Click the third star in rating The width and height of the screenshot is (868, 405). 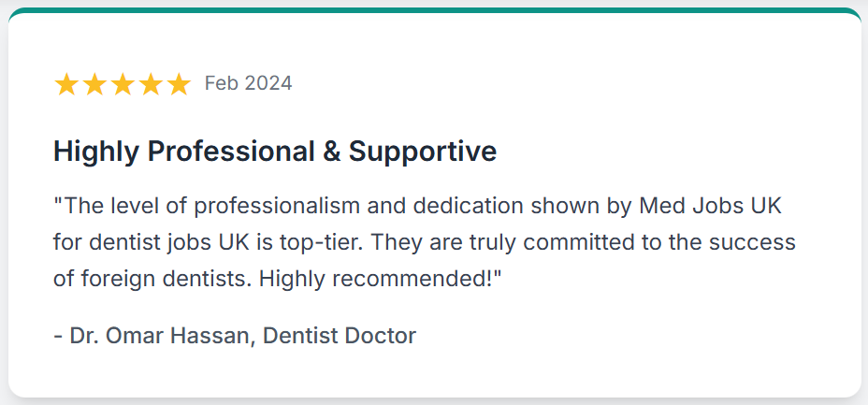click(x=123, y=84)
